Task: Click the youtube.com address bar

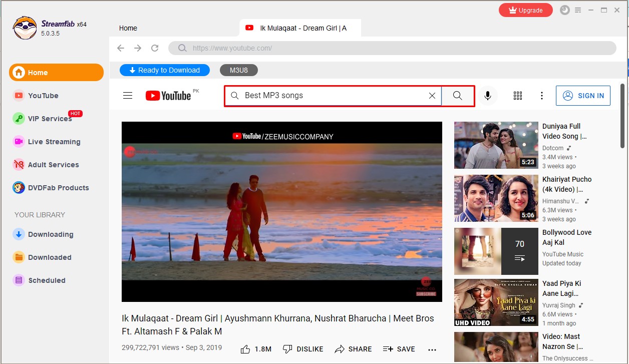Action: [x=392, y=48]
